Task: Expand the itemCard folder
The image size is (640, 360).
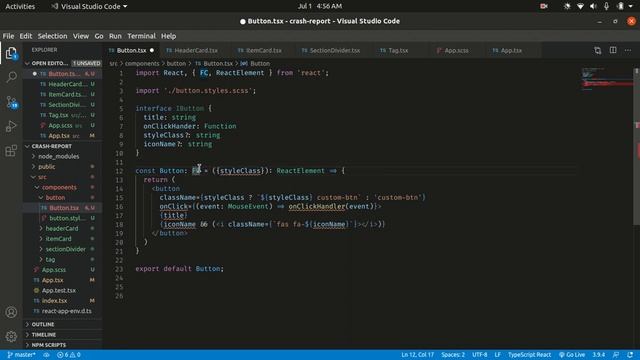Action: pyautogui.click(x=62, y=239)
